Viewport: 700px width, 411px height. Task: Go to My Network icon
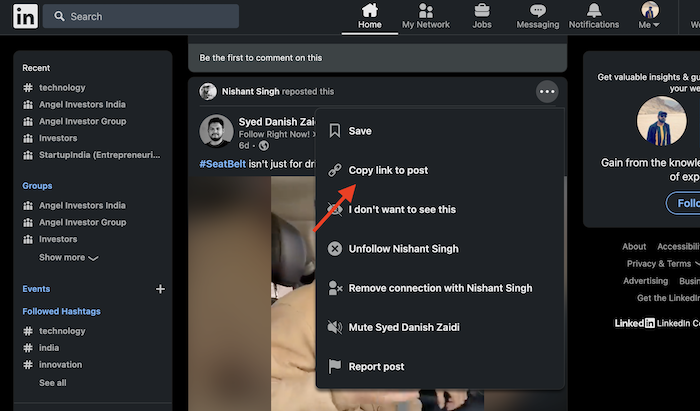[x=425, y=10]
